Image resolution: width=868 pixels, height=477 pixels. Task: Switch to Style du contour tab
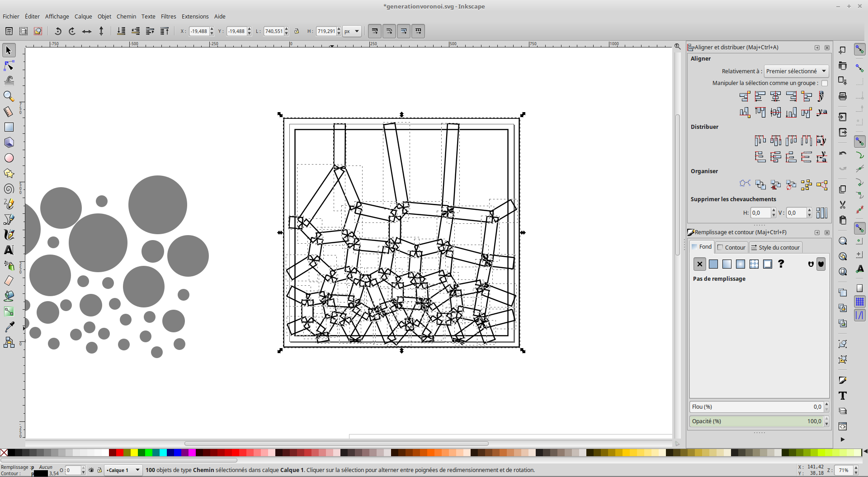775,247
